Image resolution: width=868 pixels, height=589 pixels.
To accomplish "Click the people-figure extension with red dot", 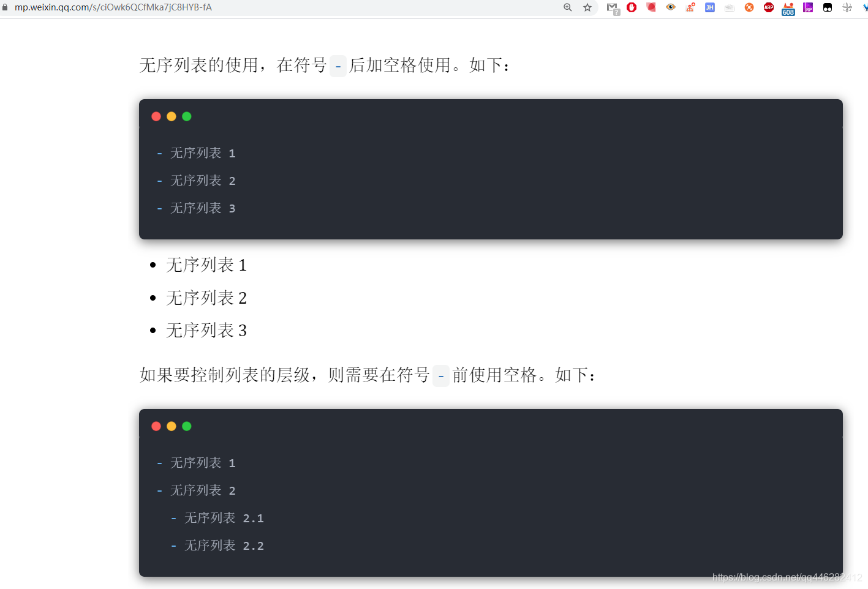I will tap(690, 7).
